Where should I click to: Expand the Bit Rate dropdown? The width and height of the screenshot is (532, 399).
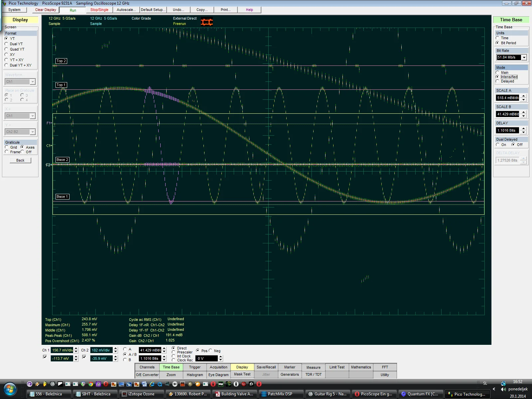(x=524, y=58)
